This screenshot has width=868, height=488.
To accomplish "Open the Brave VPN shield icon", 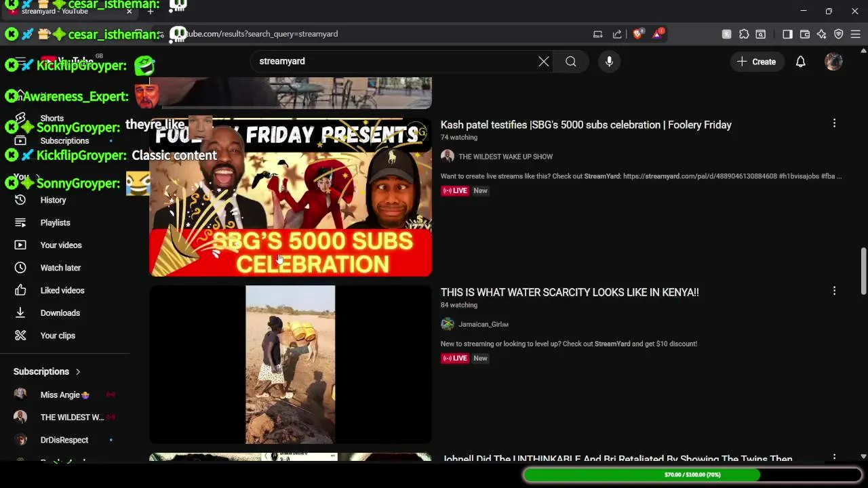I will point(839,34).
